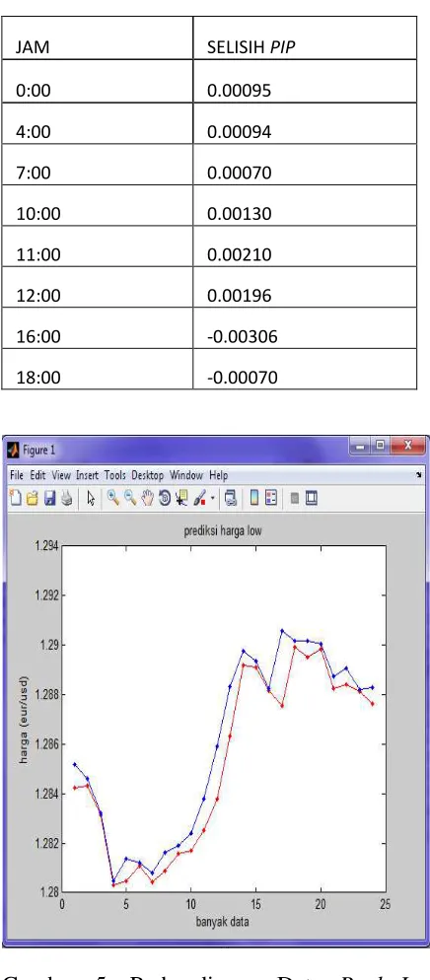Open the Edit menu
This screenshot has width=430, height=980.
click(37, 475)
